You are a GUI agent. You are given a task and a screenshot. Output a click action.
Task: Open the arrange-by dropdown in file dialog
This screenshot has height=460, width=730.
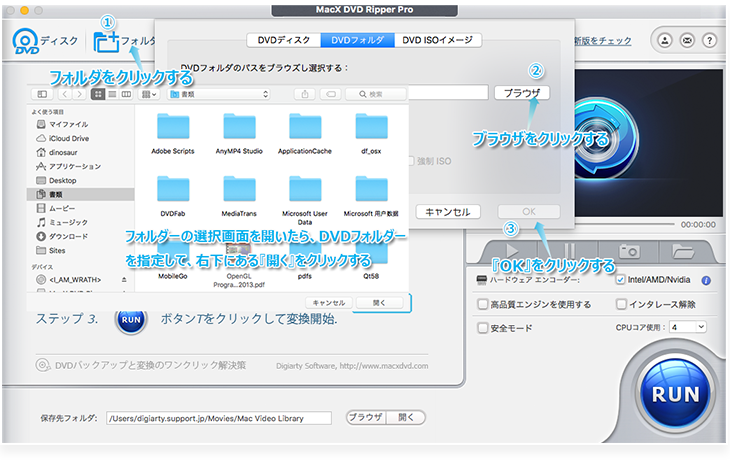pos(149,94)
